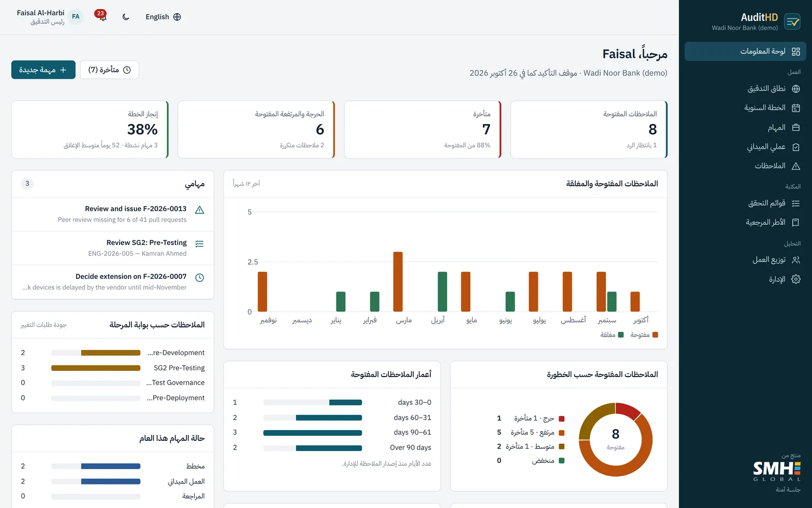The width and height of the screenshot is (812, 508).
Task: Open نطاق التدقيق in sidebar
Action: (745, 89)
